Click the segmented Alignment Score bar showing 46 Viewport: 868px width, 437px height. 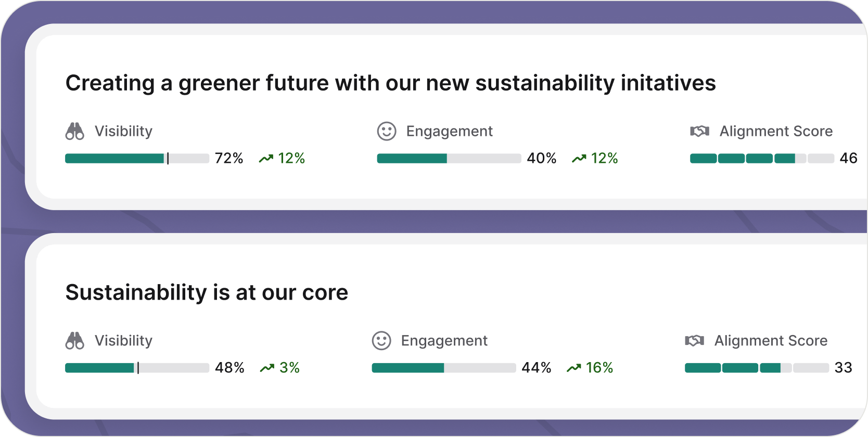pyautogui.click(x=761, y=159)
